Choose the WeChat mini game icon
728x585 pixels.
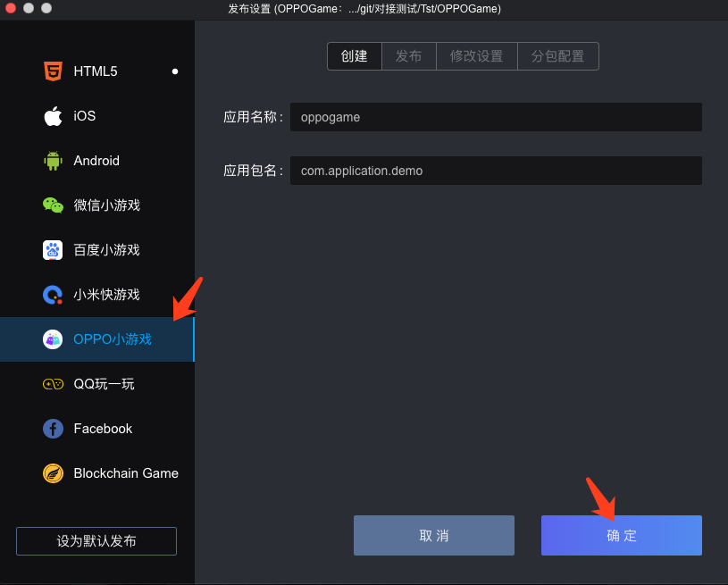coord(53,205)
